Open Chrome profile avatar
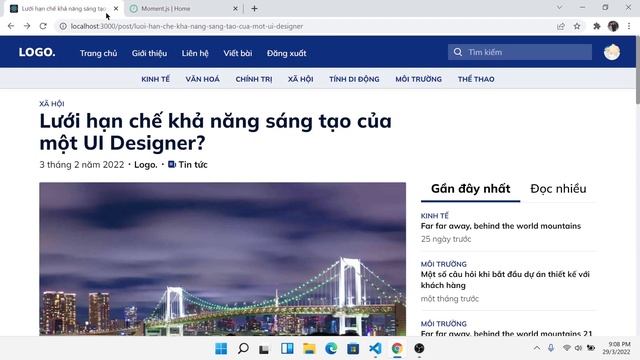This screenshot has width=640, height=360. (x=613, y=26)
